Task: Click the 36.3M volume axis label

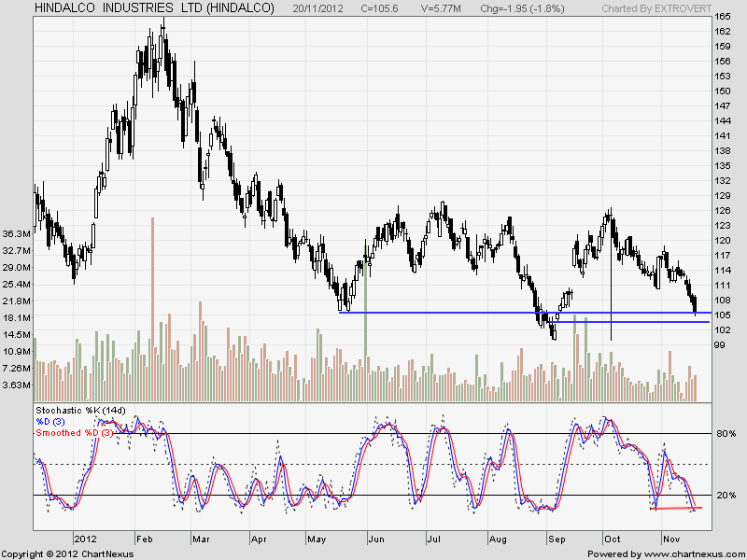Action: pyautogui.click(x=18, y=233)
